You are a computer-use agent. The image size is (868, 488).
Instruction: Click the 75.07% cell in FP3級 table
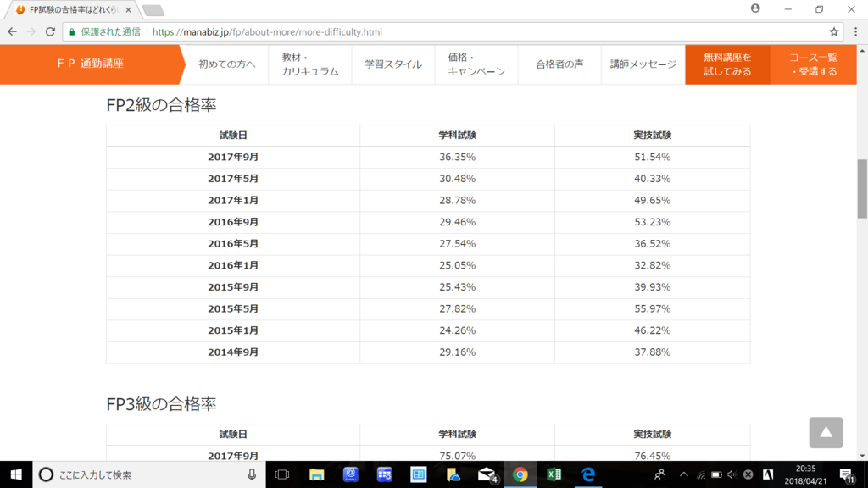click(x=457, y=456)
